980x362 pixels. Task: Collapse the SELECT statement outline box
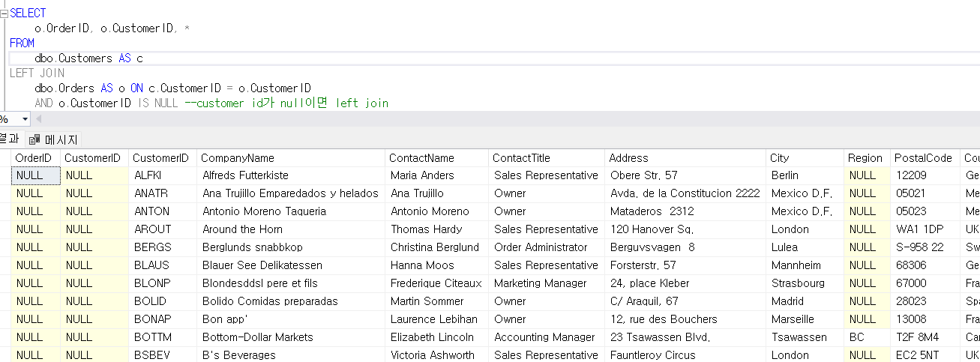pos(4,13)
